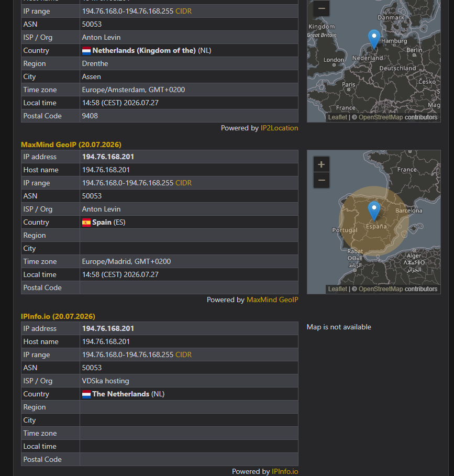The height and width of the screenshot is (476, 454).
Task: Zoom in on the Spain map
Action: click(321, 164)
